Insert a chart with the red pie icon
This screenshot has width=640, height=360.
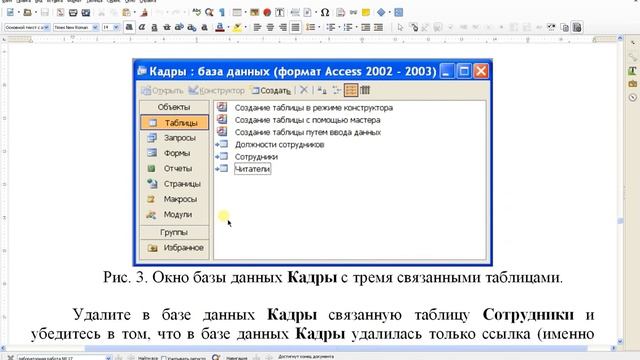267,13
